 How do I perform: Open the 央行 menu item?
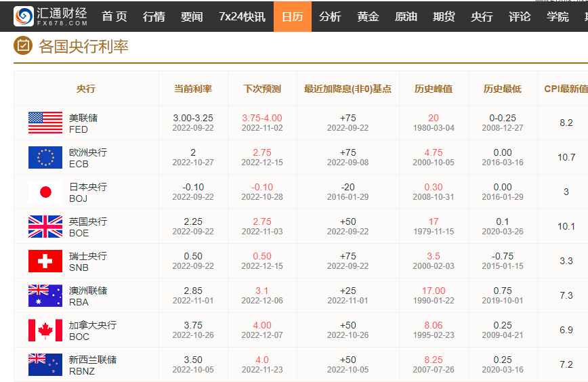point(482,16)
